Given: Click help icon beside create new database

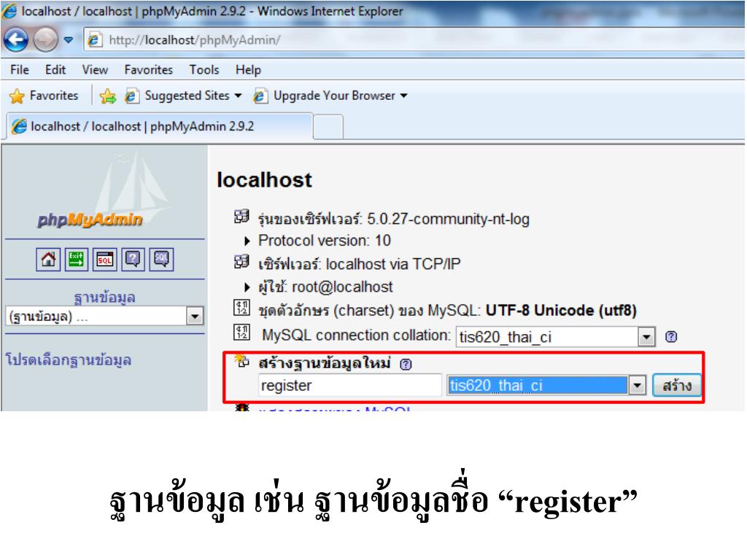Looking at the screenshot, I should tap(406, 365).
